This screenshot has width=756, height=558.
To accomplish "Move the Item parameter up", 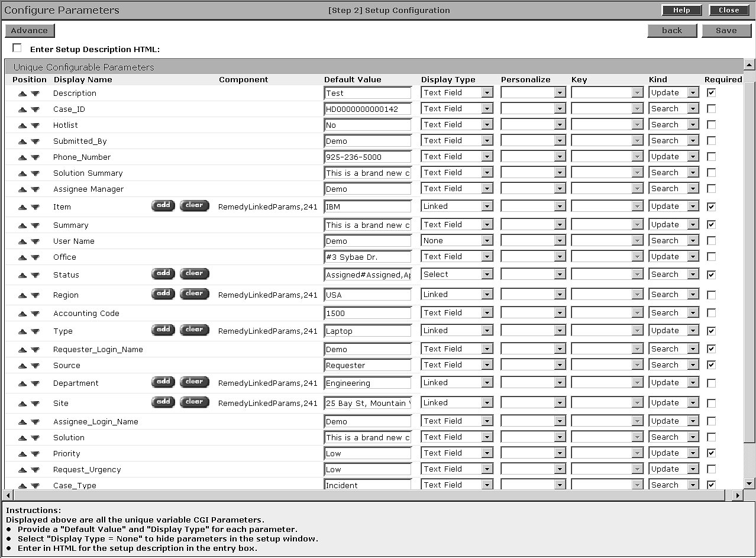I will point(22,207).
